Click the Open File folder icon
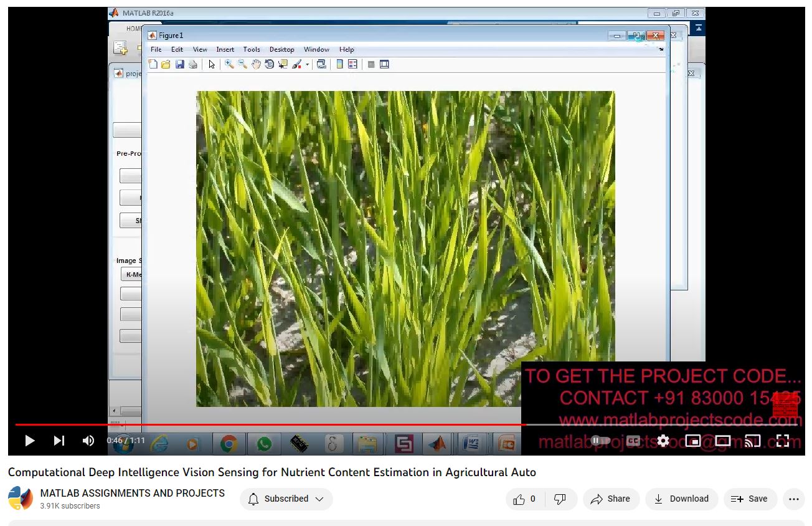This screenshot has height=526, width=812. 166,64
